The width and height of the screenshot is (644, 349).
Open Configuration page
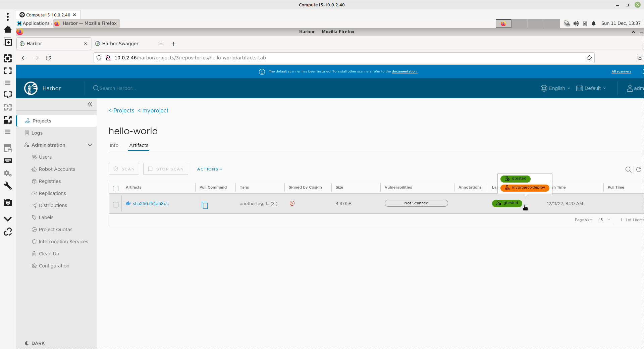pos(54,266)
